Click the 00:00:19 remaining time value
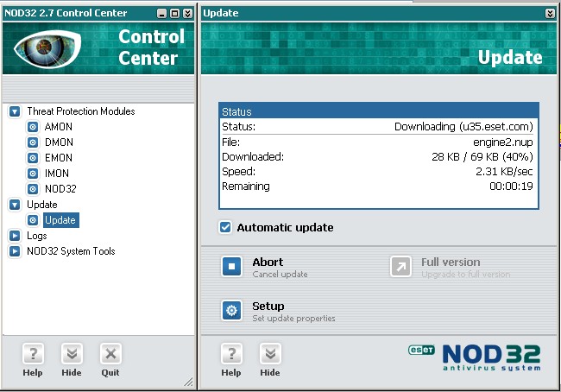This screenshot has height=392, width=561. [511, 187]
